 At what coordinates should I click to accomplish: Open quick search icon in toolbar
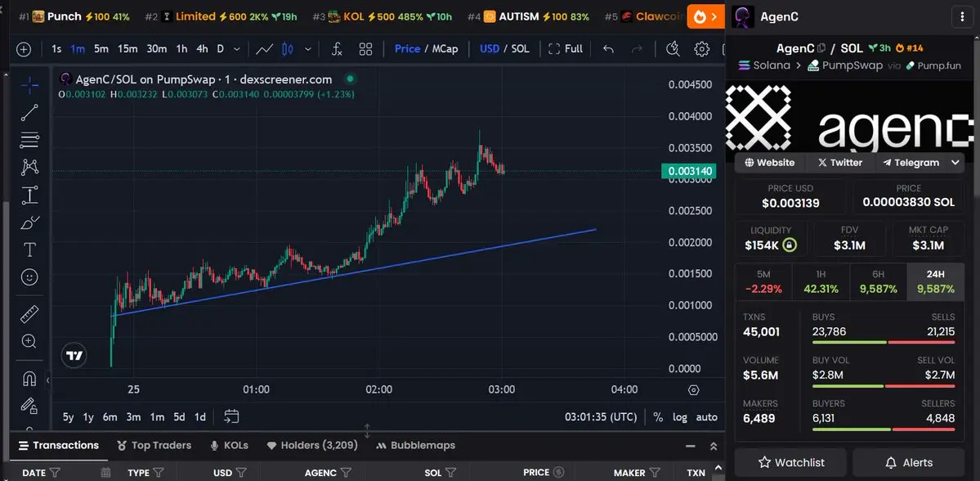[673, 49]
